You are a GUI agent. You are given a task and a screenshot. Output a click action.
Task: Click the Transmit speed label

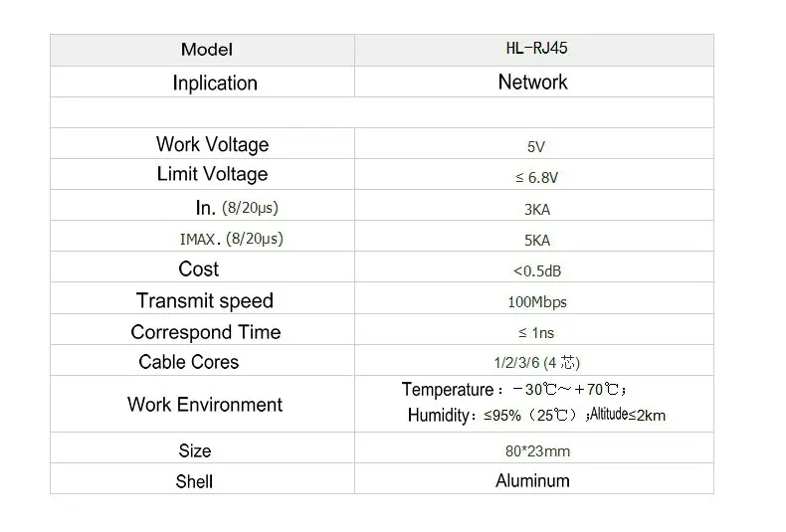(x=205, y=300)
